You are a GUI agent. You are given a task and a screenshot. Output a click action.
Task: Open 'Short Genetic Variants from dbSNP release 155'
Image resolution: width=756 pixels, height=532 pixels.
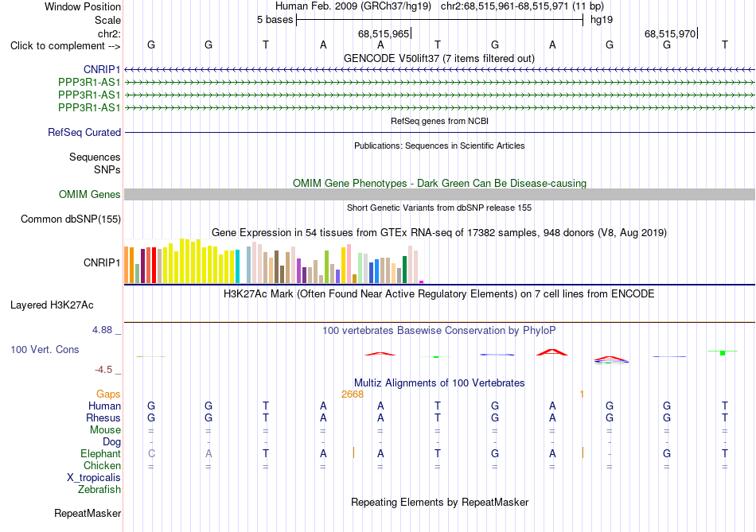tap(439, 208)
